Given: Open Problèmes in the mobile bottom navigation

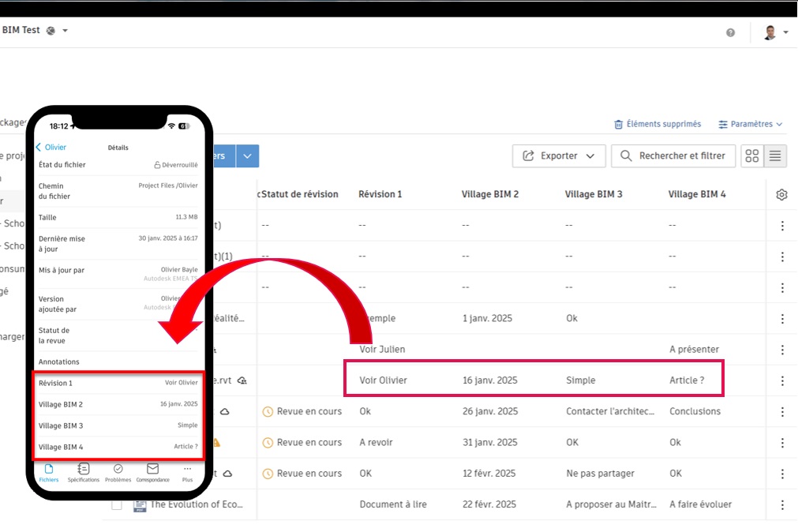Looking at the screenshot, I should [x=118, y=472].
